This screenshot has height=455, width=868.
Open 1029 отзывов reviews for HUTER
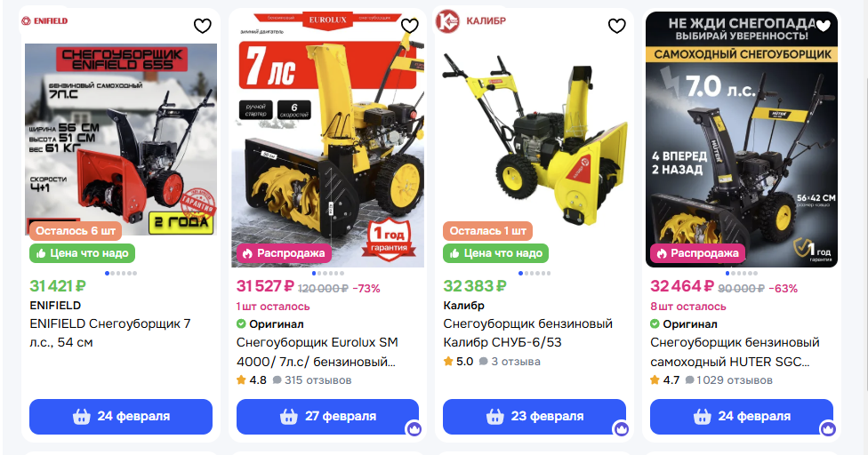coord(728,380)
